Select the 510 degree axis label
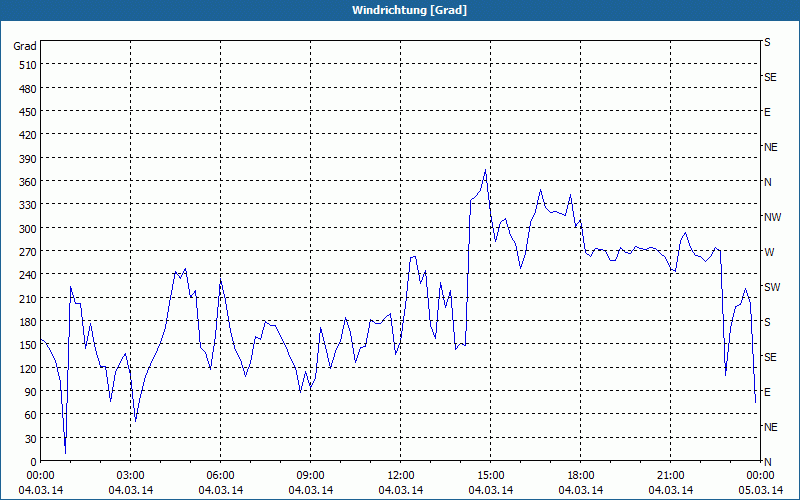The width and height of the screenshot is (800, 500). [28, 65]
